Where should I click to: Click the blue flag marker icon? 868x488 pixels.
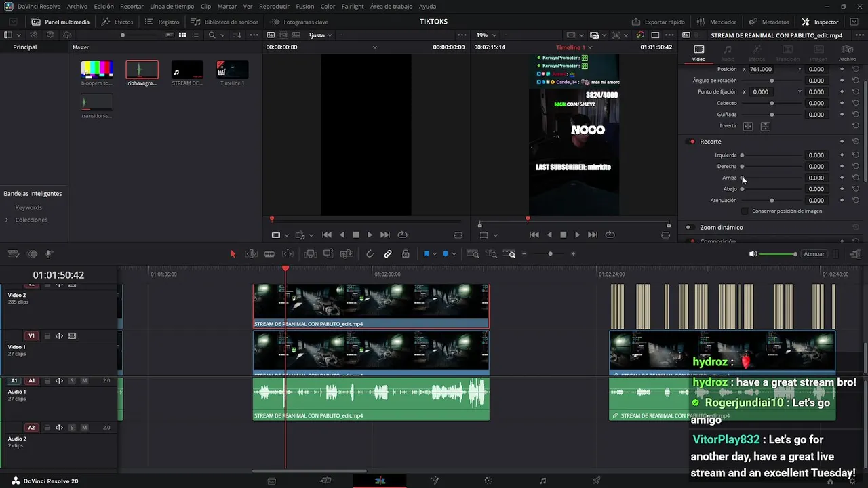[x=426, y=254]
